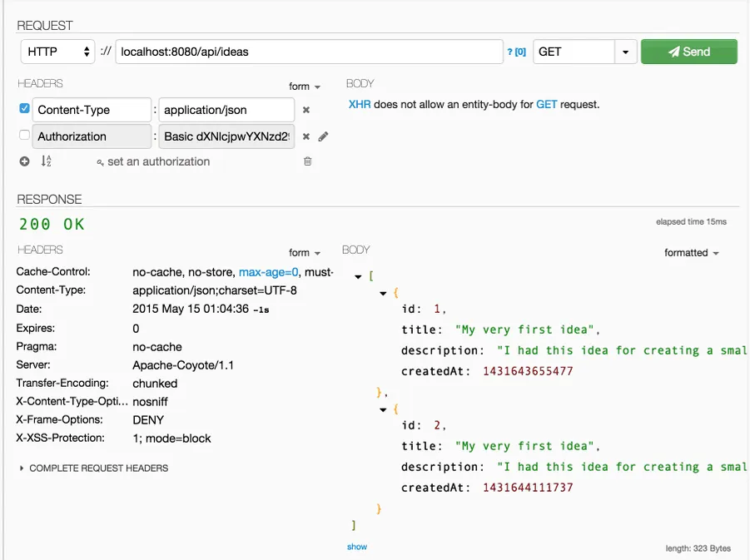Screen dimensions: 750x560
Task: Collapse the root JSON array triangle
Action: 358,276
